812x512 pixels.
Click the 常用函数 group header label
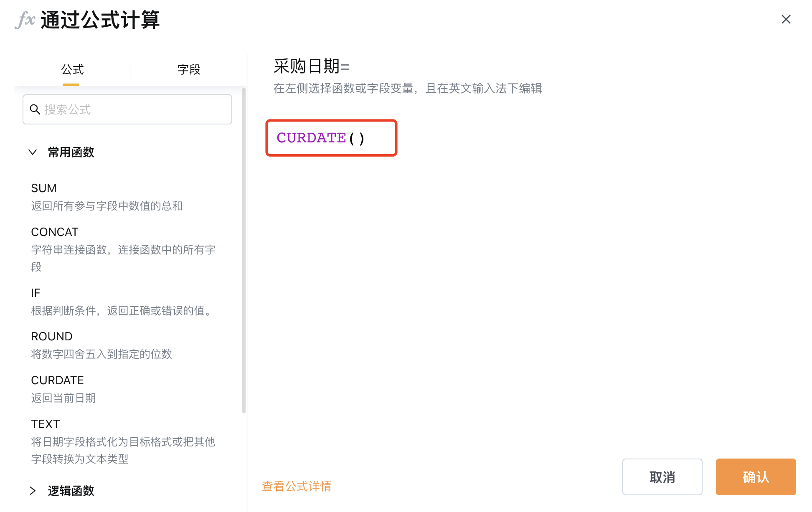[x=71, y=152]
